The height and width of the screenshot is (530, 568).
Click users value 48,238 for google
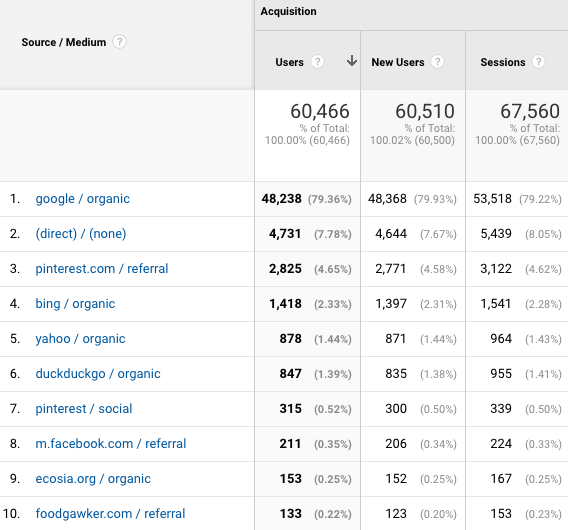(281, 199)
